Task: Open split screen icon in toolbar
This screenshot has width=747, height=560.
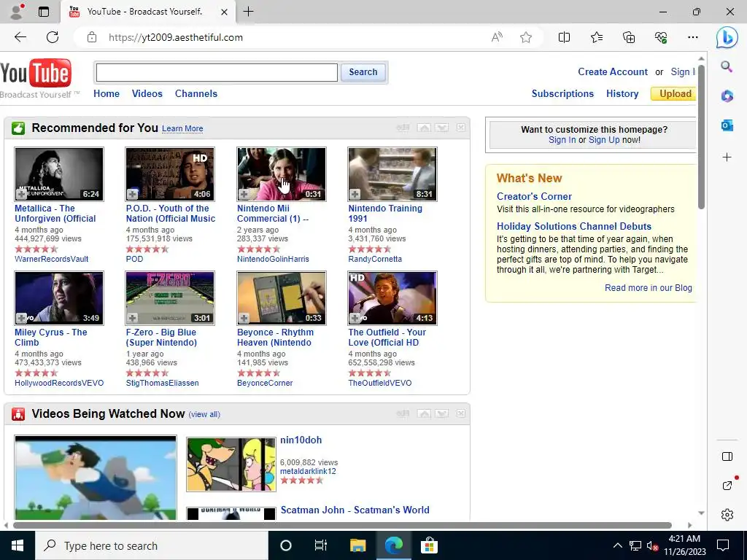Action: pyautogui.click(x=564, y=37)
